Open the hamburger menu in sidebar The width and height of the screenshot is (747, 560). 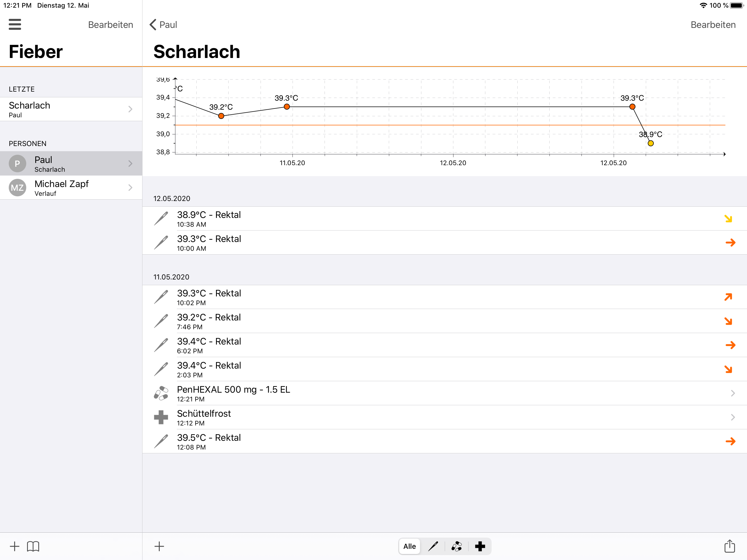(x=15, y=24)
